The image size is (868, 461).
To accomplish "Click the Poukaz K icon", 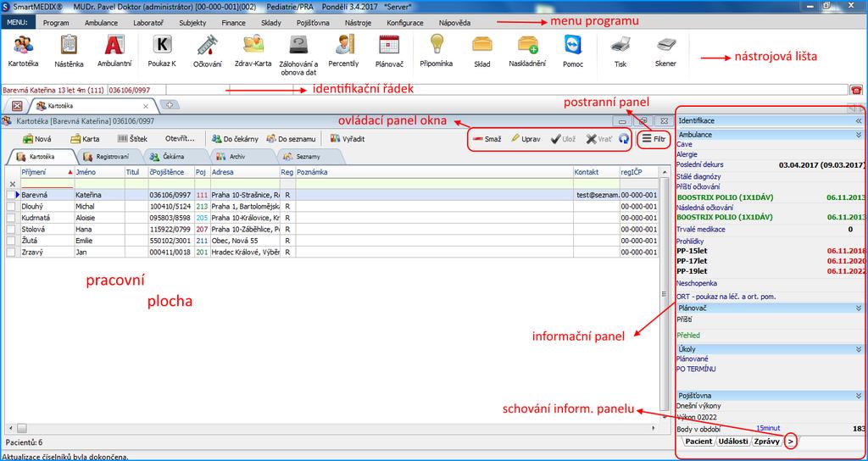I will tap(162, 51).
